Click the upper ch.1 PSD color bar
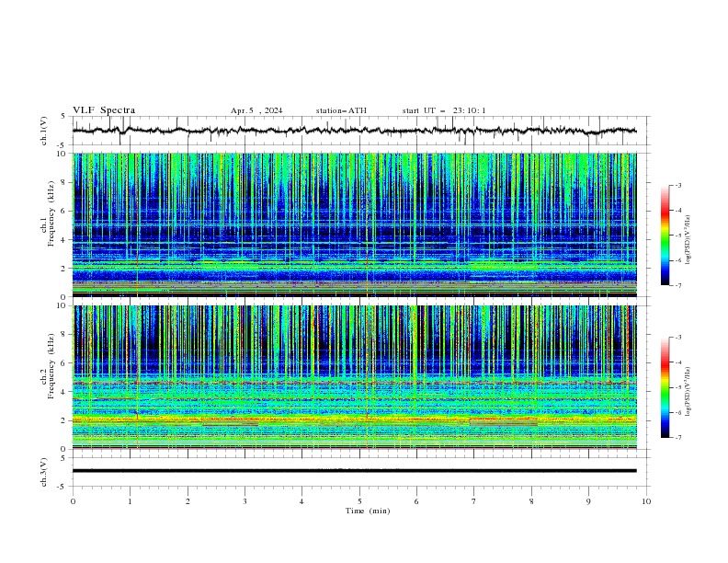Viewport: 728px width, 563px height. [x=665, y=236]
